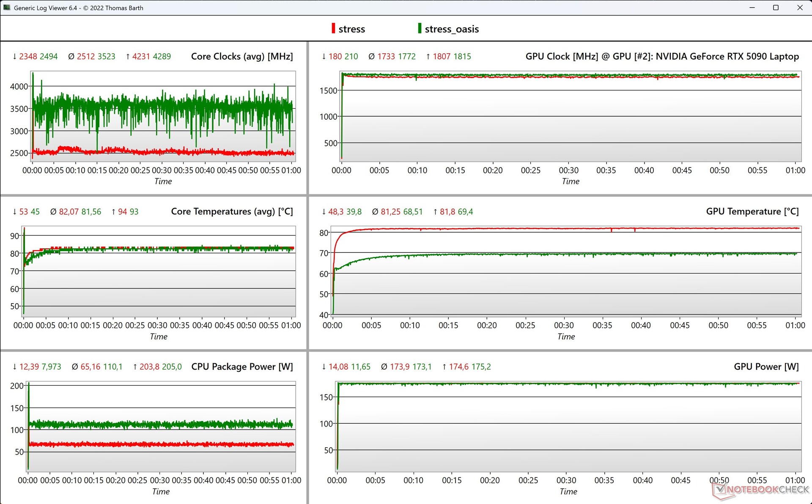The height and width of the screenshot is (504, 812).
Task: Click the GPU Power chart title
Action: coord(766,367)
